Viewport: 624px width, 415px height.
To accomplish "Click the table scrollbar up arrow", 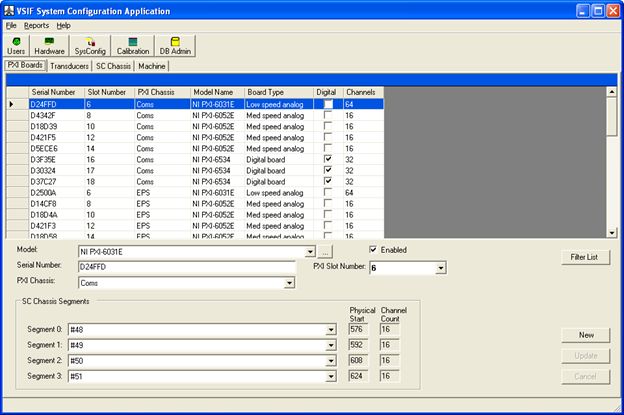I will coord(612,92).
